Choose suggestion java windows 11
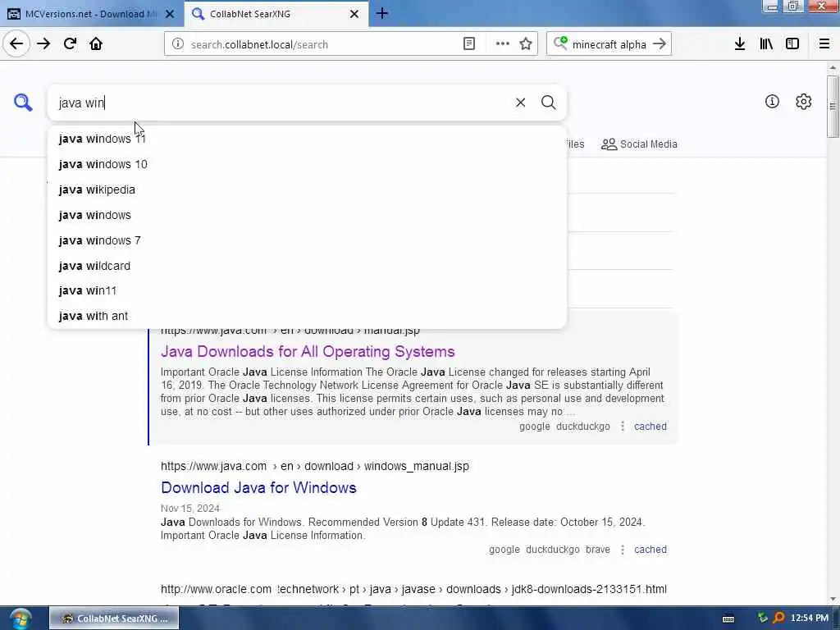This screenshot has width=840, height=630. (307, 139)
